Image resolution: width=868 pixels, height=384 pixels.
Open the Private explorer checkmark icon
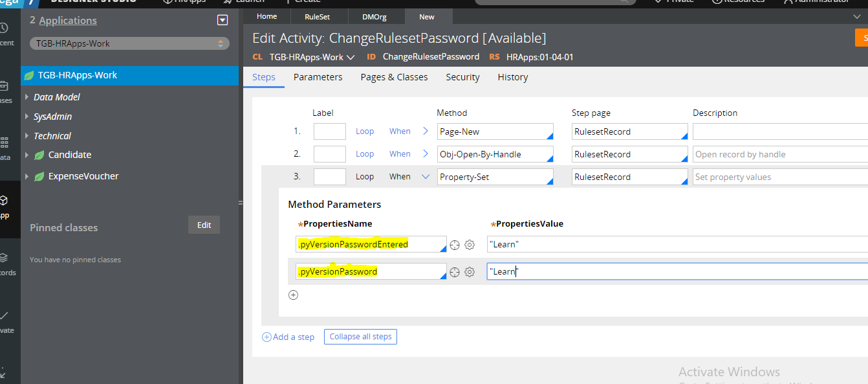tap(5, 320)
